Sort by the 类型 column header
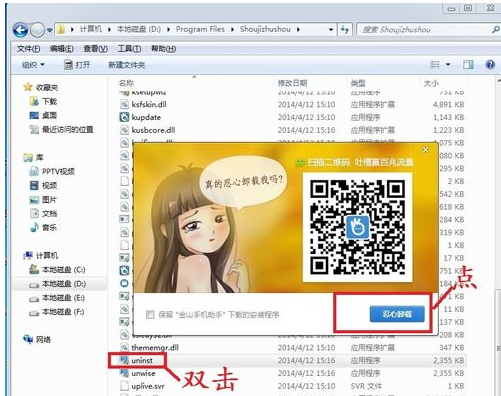This screenshot has width=501, height=396. 358,83
